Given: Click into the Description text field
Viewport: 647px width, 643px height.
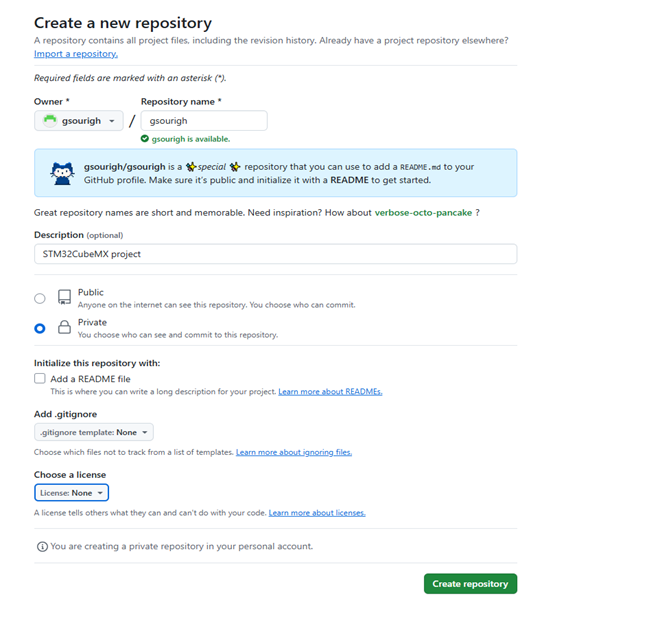Looking at the screenshot, I should coord(276,254).
